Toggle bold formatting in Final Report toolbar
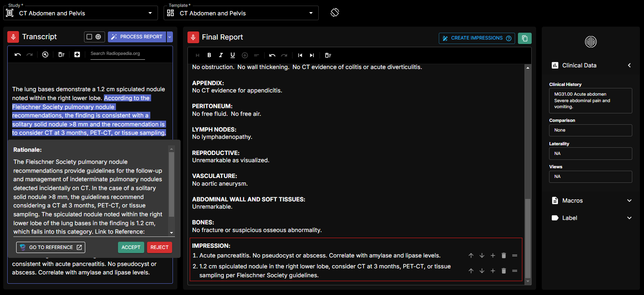644x295 pixels. click(x=209, y=55)
